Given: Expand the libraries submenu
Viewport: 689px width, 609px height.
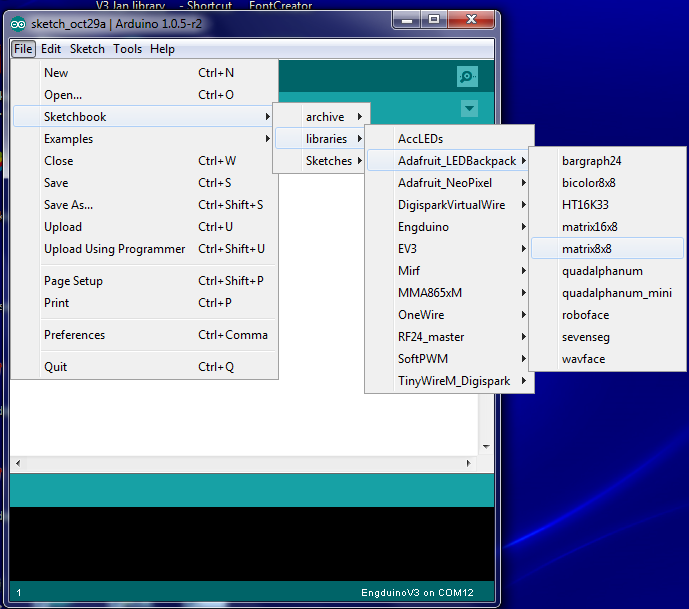Looking at the screenshot, I should coord(321,139).
